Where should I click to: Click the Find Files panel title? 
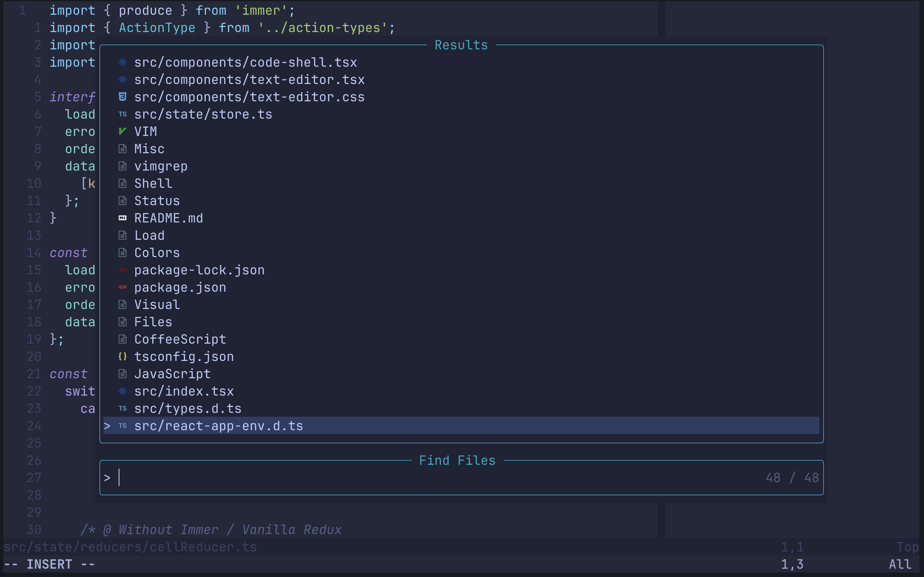[457, 461]
